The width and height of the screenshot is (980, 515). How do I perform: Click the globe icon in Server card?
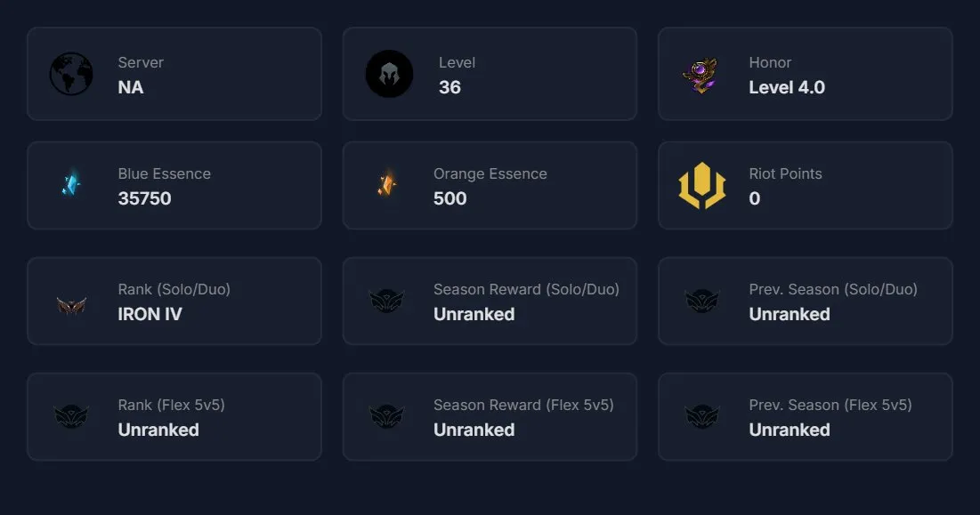pyautogui.click(x=71, y=74)
